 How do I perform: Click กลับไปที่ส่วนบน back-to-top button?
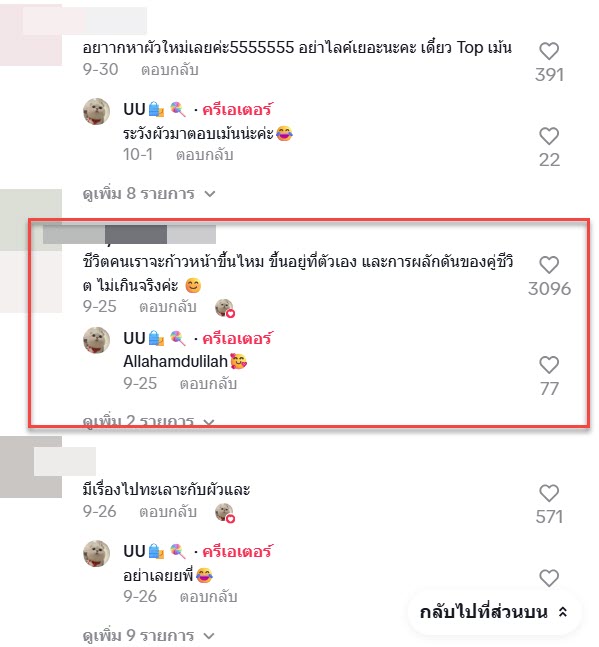pos(494,612)
